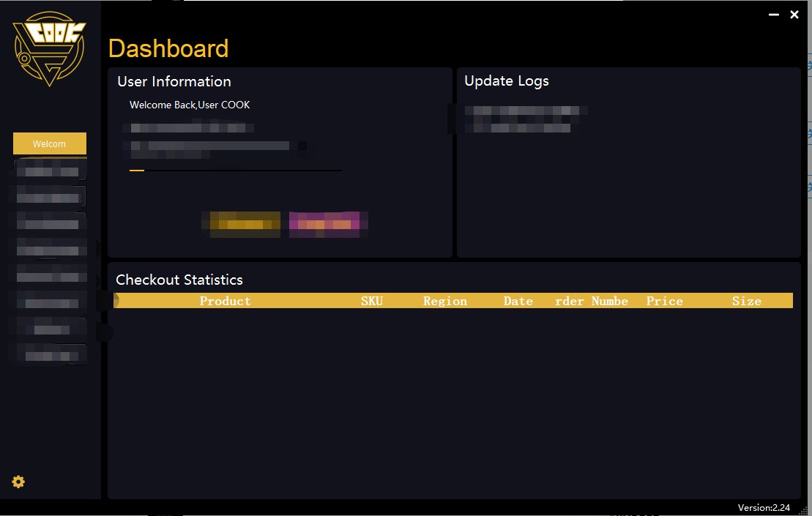Click the Version:2.24 label
812x516 pixels.
(764, 508)
